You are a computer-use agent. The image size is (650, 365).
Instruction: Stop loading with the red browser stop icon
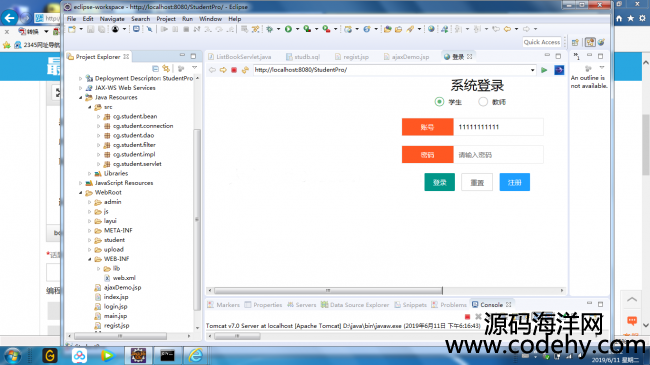pos(234,70)
